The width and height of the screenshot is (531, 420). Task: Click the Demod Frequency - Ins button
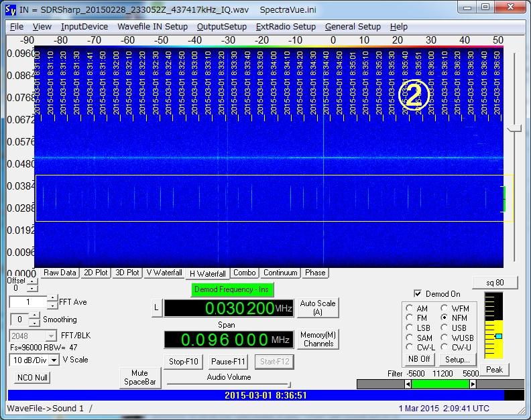232,289
